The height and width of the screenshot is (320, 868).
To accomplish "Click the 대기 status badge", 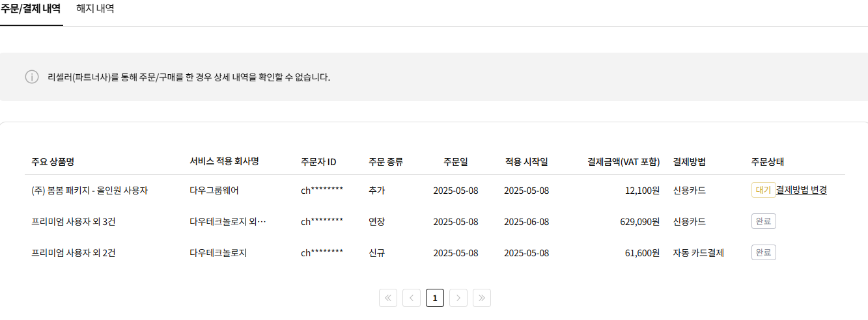I will click(763, 190).
